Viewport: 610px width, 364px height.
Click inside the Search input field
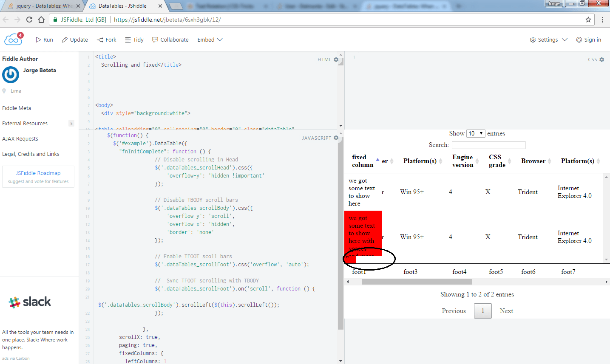coord(488,144)
